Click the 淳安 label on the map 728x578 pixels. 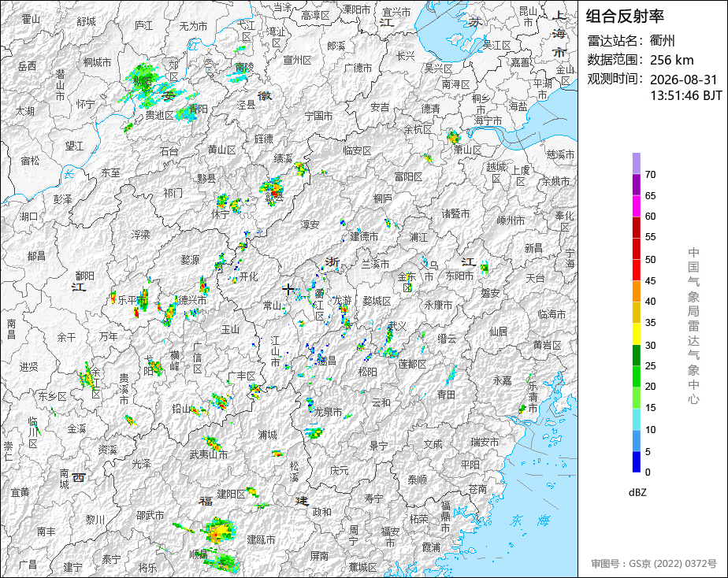click(310, 224)
